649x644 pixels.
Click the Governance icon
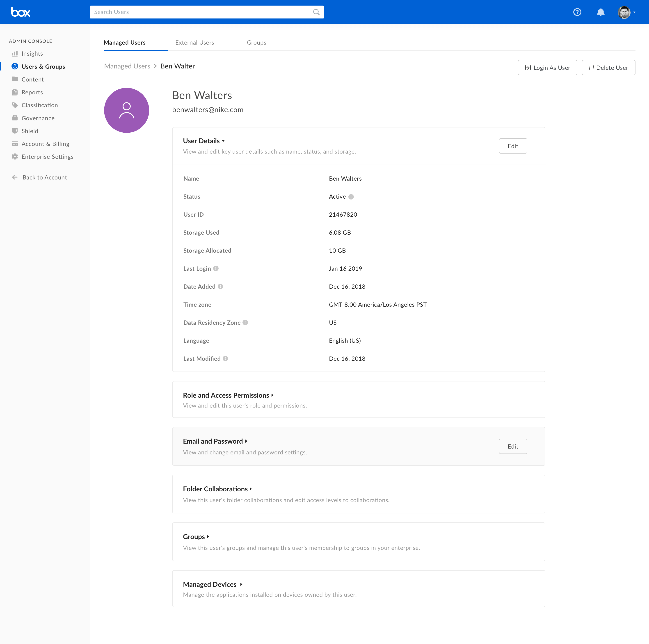pyautogui.click(x=15, y=118)
